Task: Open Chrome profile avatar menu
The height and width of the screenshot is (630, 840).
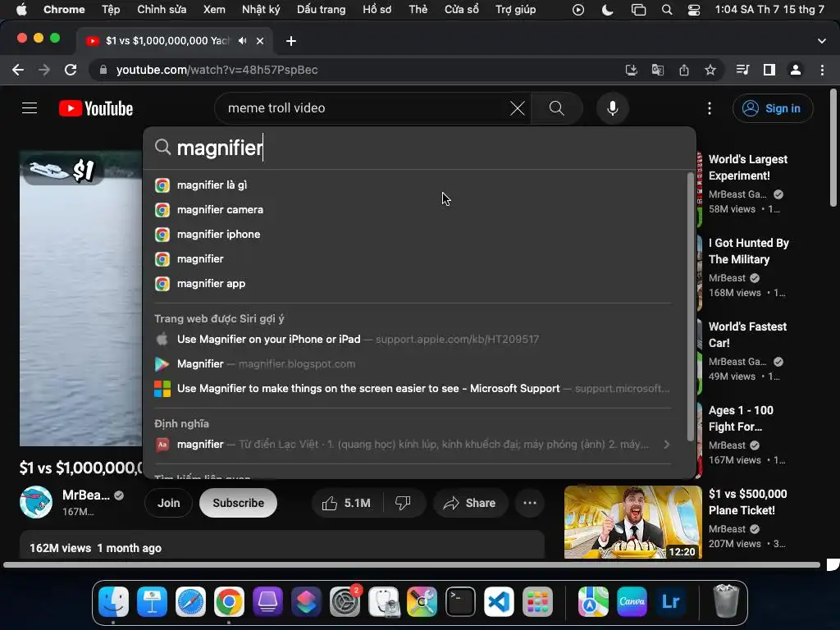Action: coord(796,70)
